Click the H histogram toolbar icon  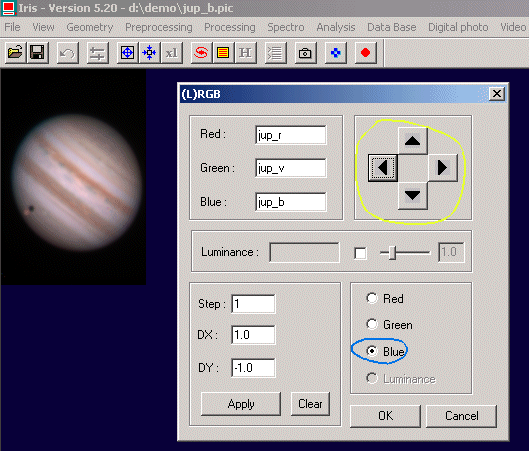click(x=245, y=53)
